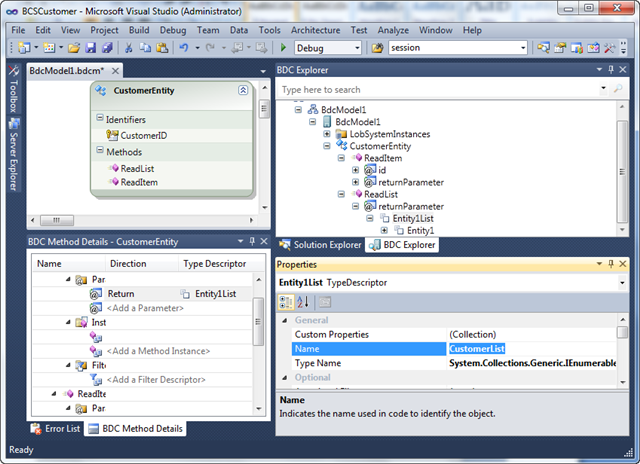Collapse the CustomerEntity shape with chevron icon
The width and height of the screenshot is (640, 464).
(x=243, y=90)
